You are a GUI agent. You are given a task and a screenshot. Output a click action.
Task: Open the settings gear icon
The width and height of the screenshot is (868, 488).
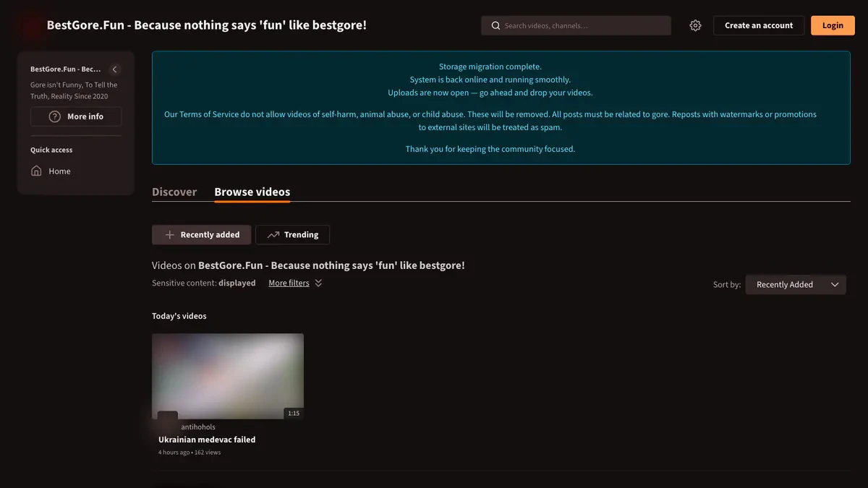point(695,25)
